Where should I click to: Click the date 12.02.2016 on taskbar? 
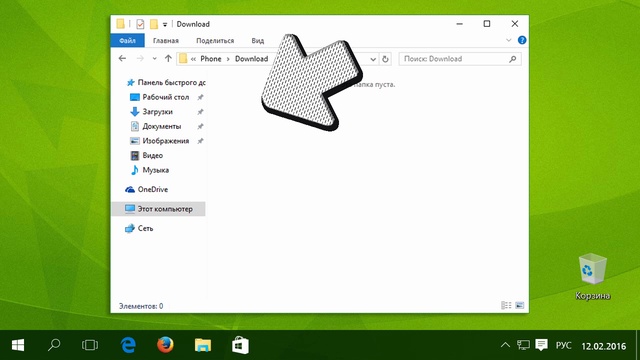click(604, 346)
